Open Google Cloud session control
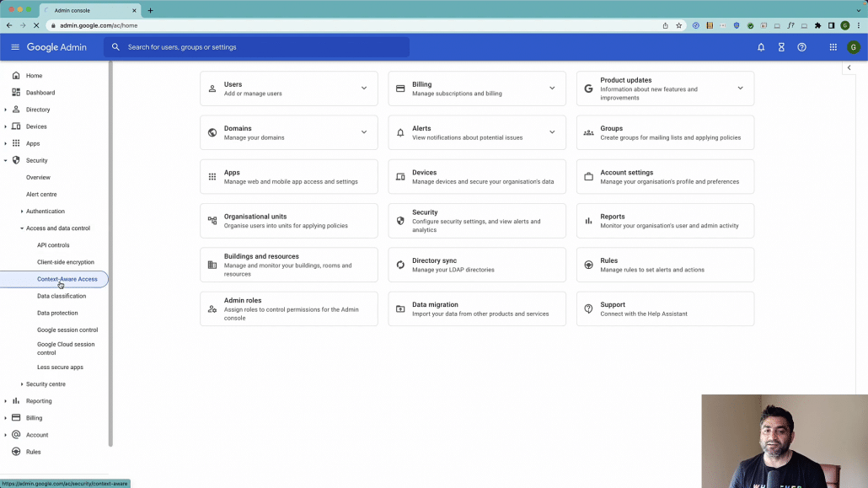 click(x=66, y=348)
